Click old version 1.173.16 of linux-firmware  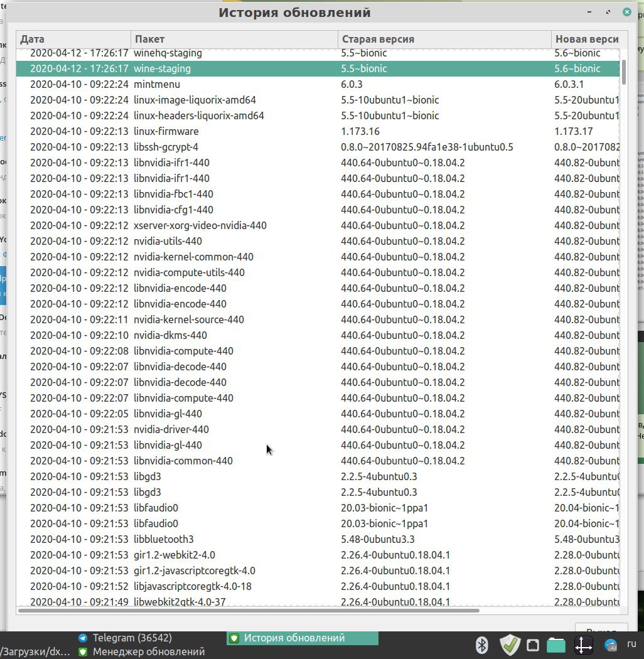[360, 131]
